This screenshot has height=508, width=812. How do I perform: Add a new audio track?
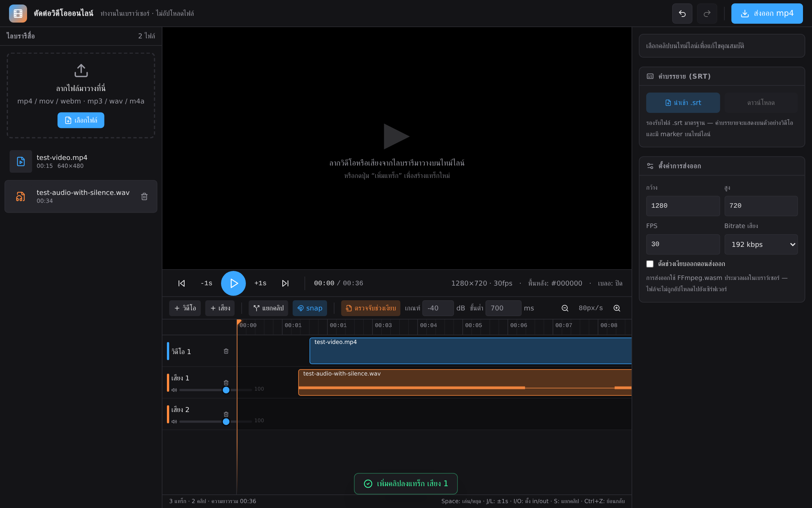[x=220, y=308]
